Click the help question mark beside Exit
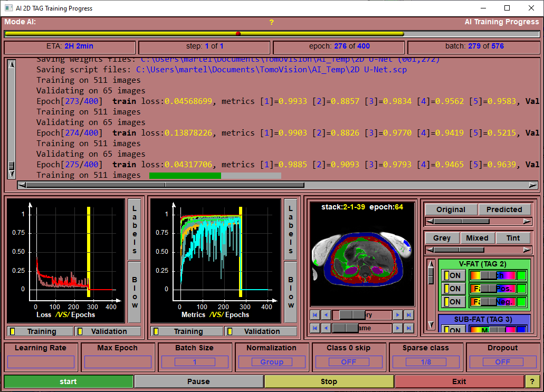This screenshot has width=544, height=392. tap(532, 381)
